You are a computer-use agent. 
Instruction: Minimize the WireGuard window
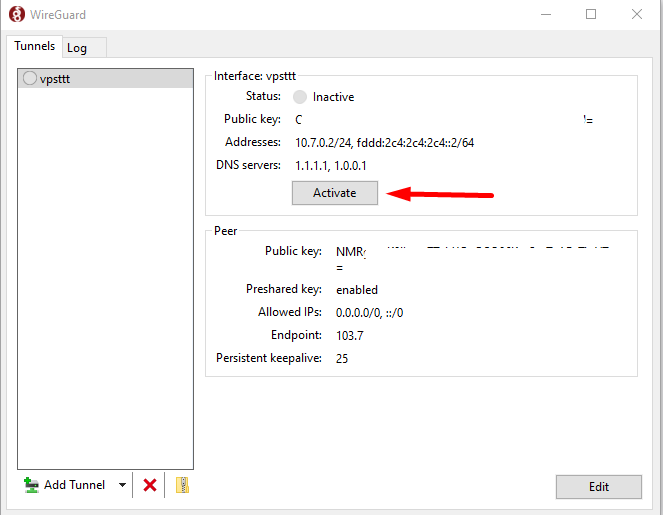click(546, 14)
